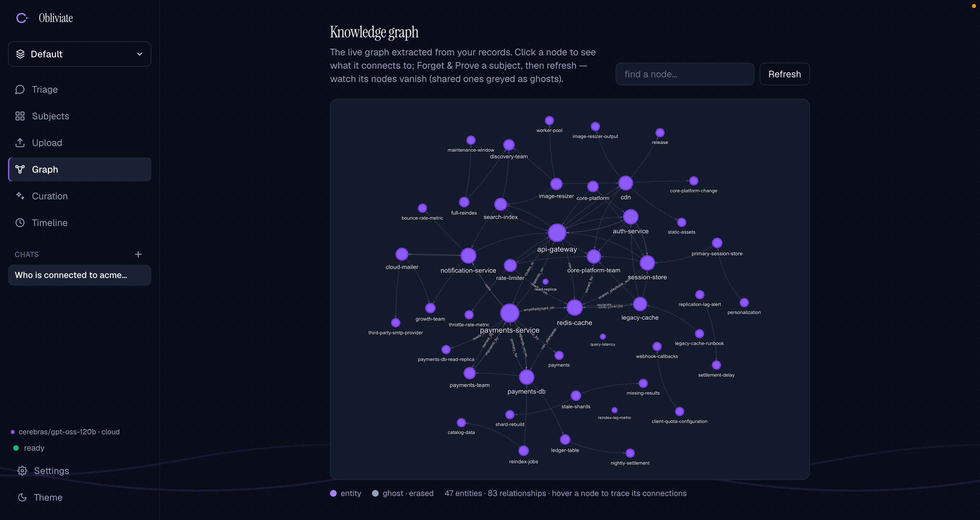Click the purple entity legend swatch
980x520 pixels.
[333, 493]
